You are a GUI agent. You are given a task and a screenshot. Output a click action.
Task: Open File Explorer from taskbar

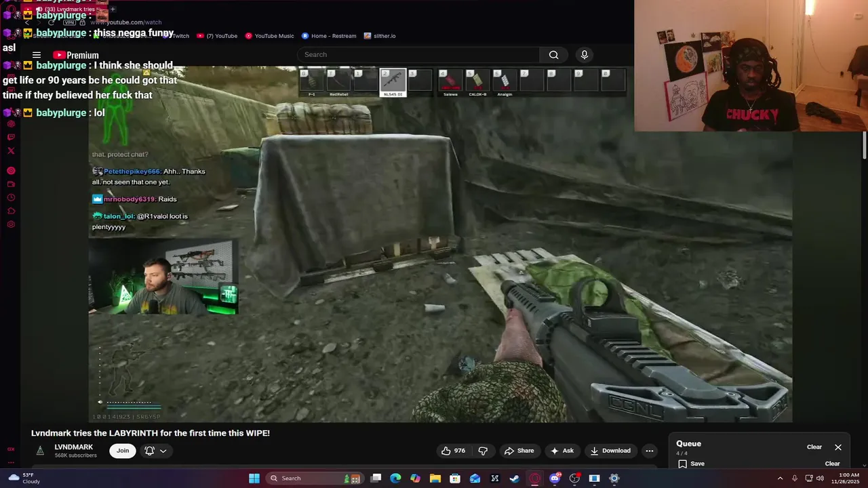435,479
